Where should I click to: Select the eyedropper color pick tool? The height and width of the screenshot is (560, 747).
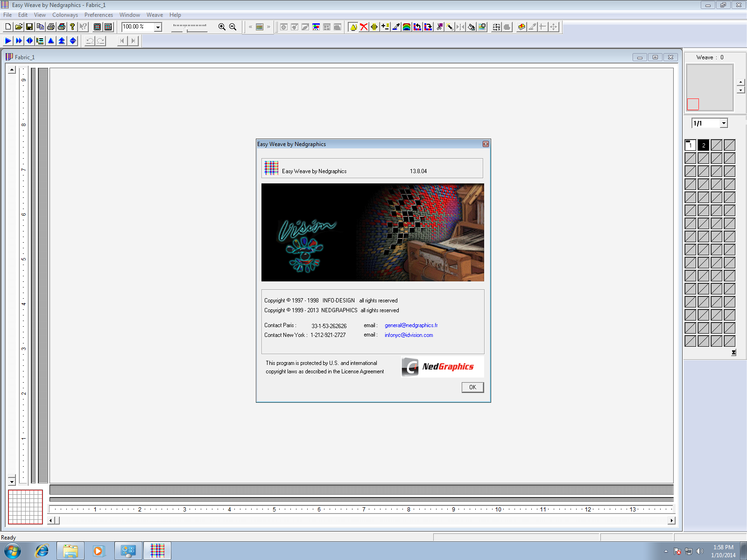coord(396,27)
